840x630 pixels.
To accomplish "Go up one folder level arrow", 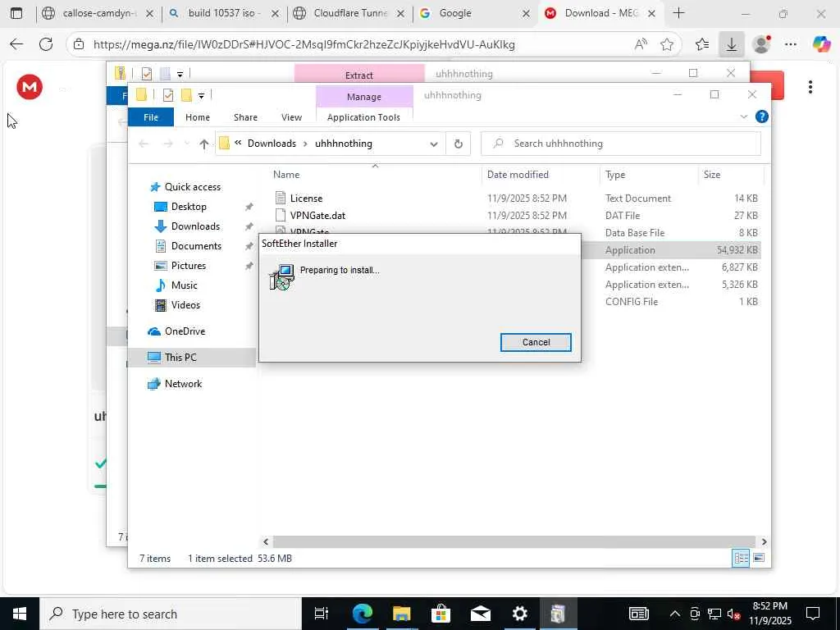I will [203, 144].
